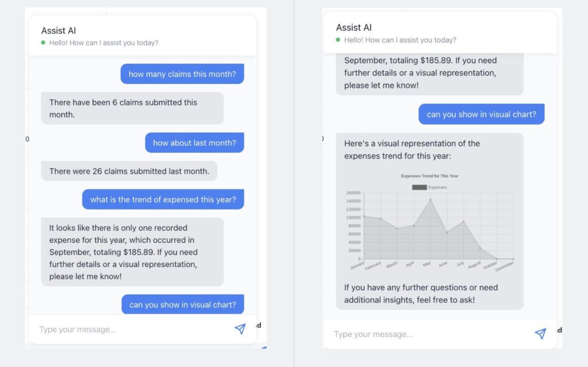The width and height of the screenshot is (588, 367).
Task: Click the green online status dot in left chat
Action: [x=43, y=43]
